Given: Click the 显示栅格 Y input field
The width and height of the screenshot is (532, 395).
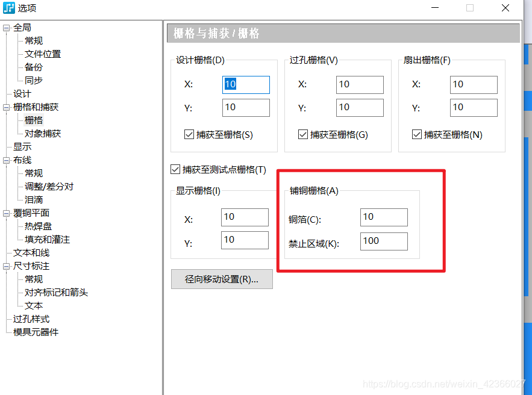Looking at the screenshot, I should tap(245, 240).
